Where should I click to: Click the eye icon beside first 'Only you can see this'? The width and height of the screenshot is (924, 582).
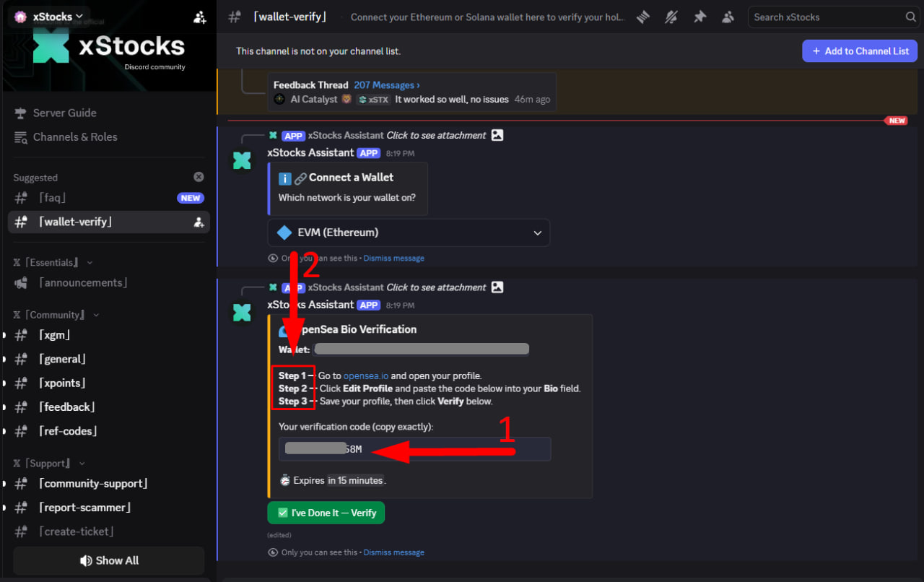(273, 258)
